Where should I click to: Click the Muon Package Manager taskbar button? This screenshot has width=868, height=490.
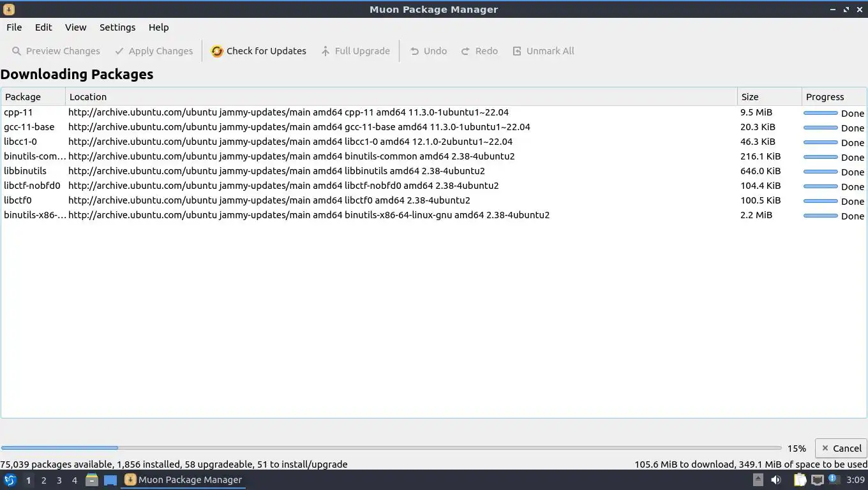[x=183, y=480]
